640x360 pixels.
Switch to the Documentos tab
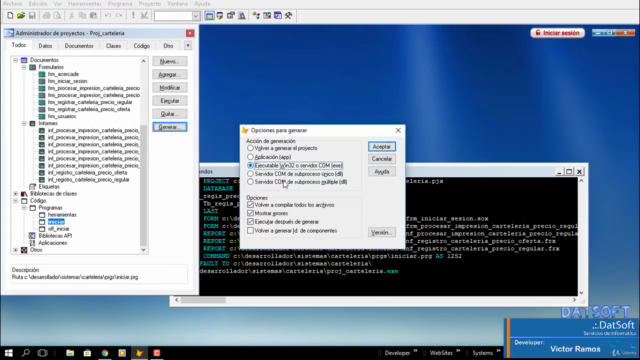79,46
